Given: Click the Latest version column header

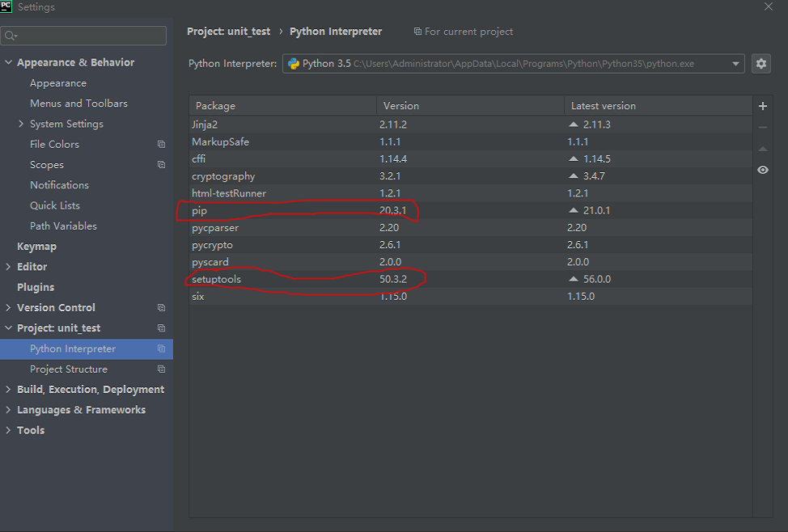Looking at the screenshot, I should (659, 106).
